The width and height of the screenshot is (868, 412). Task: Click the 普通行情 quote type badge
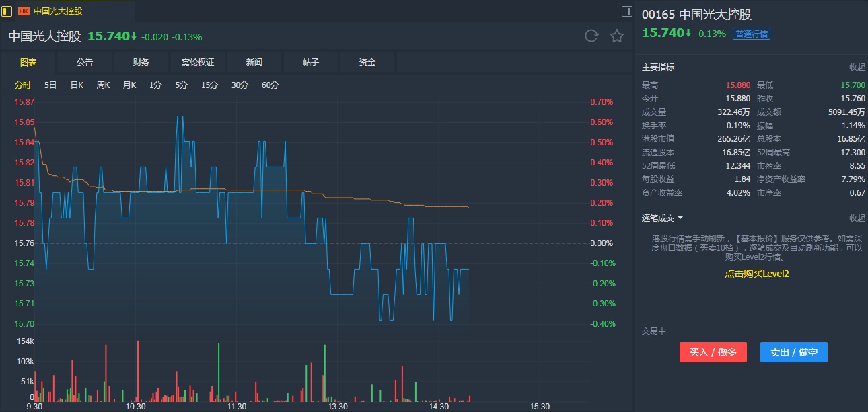tap(752, 34)
